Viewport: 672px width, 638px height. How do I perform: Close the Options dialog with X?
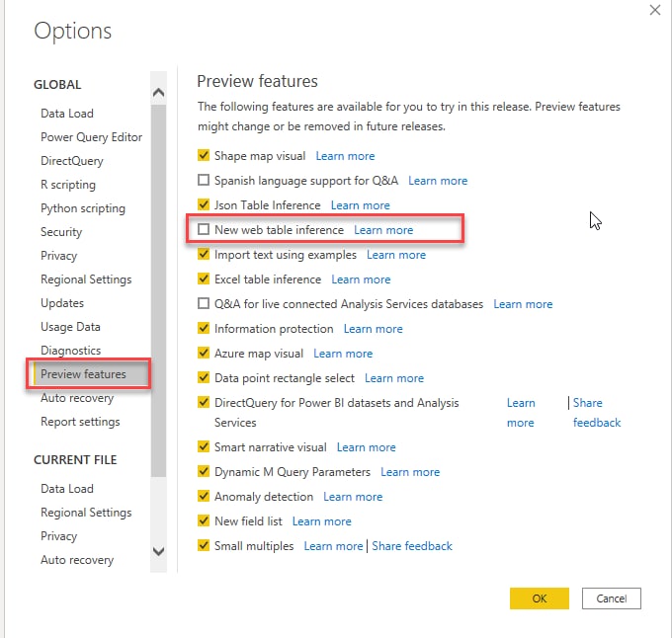[x=655, y=10]
